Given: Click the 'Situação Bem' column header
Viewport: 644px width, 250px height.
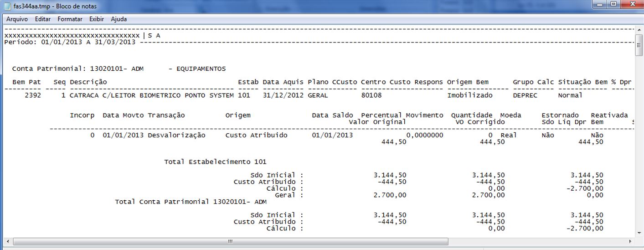Looking at the screenshot, I should (583, 82).
